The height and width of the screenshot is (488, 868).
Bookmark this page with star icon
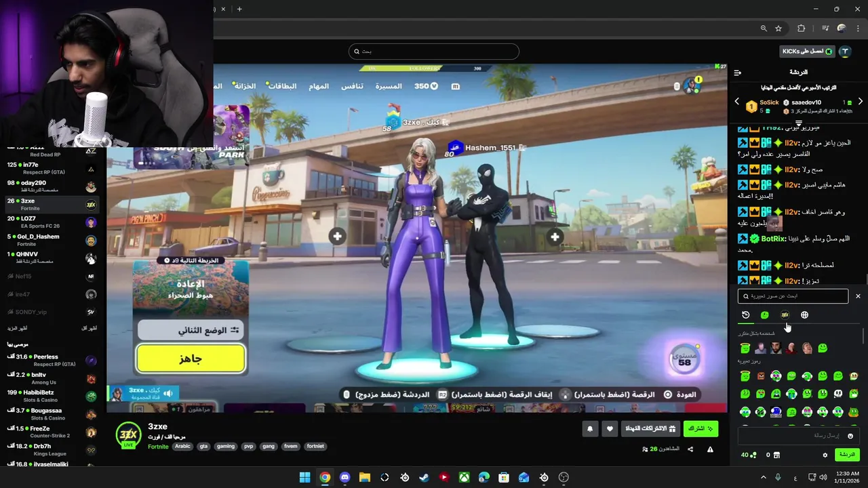point(778,28)
